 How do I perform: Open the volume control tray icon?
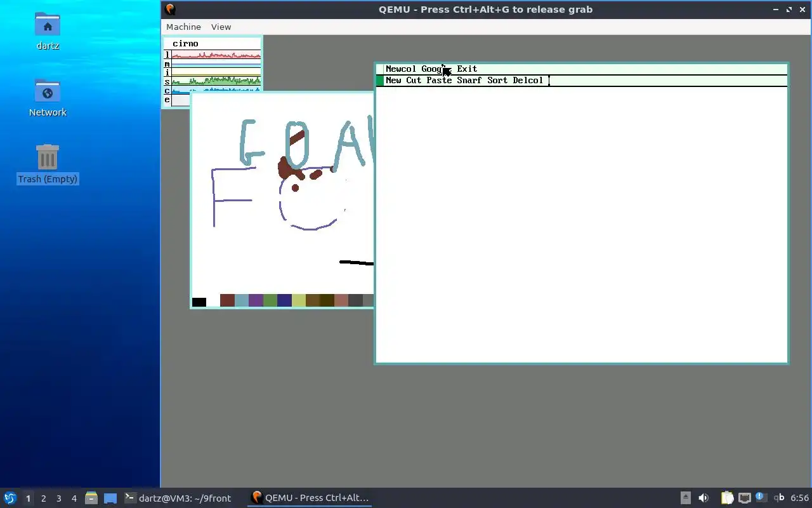coord(704,498)
